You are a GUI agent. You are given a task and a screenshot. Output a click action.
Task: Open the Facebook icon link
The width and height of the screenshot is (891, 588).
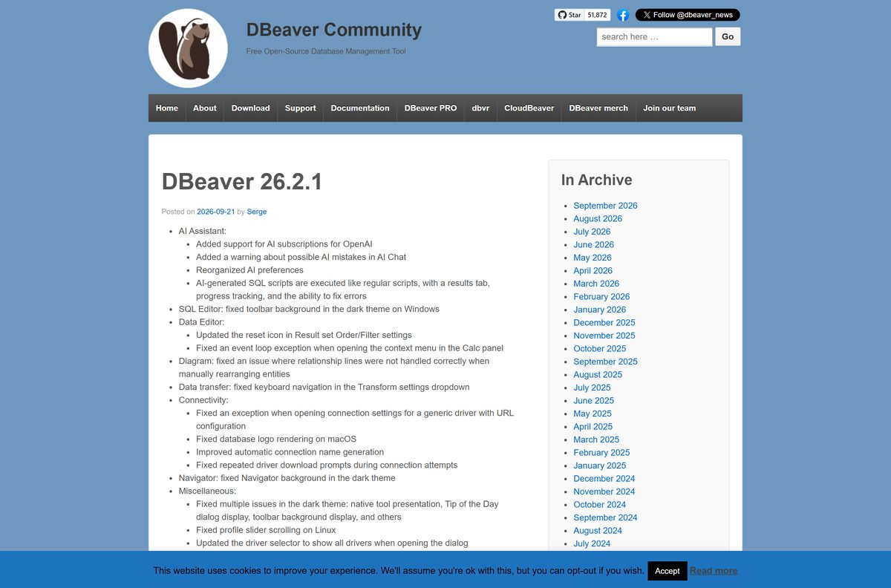click(623, 15)
